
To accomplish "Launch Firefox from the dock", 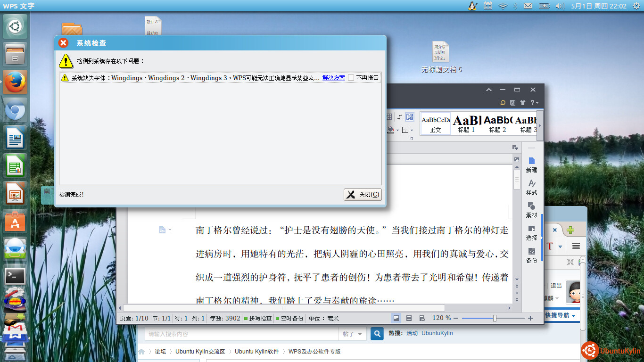I will [x=15, y=82].
